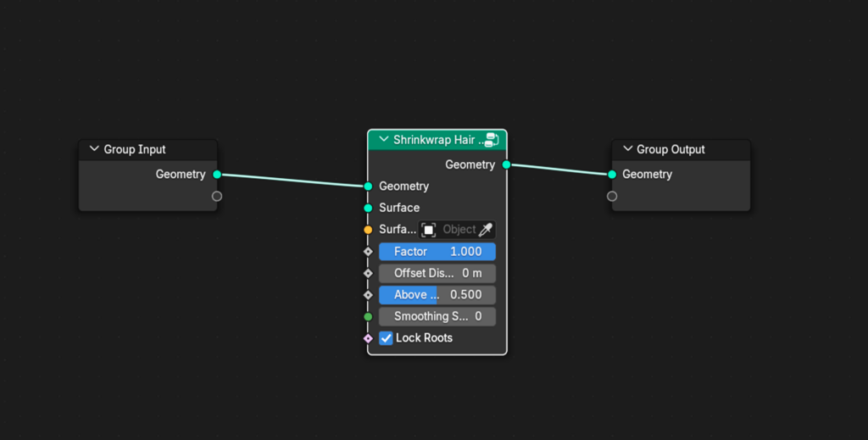Screen dimensions: 868x440
Task: Click the orange Surface object input socket
Action: click(368, 230)
